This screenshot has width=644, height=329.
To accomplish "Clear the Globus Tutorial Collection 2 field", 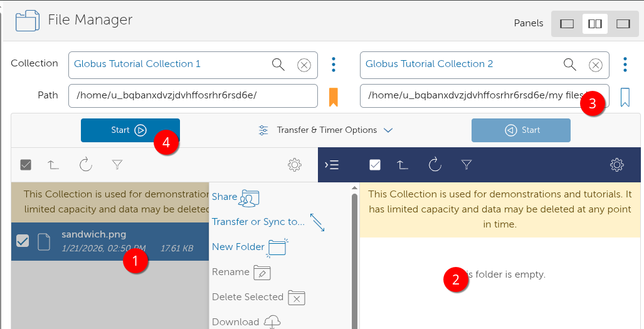I will tap(596, 65).
